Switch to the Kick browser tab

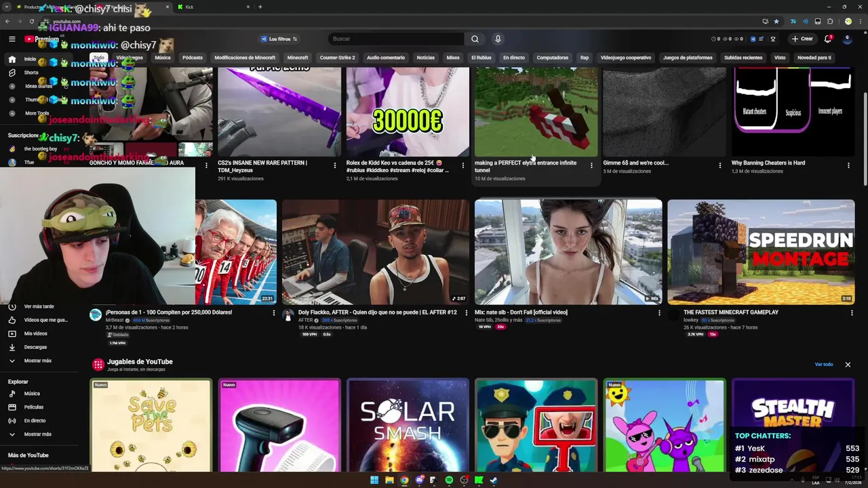(x=214, y=7)
